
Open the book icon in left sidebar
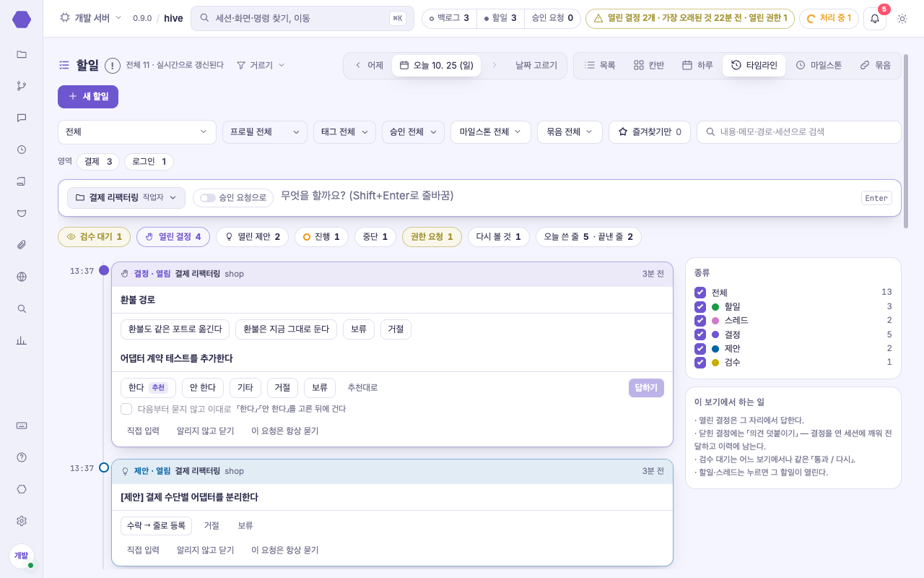click(22, 181)
